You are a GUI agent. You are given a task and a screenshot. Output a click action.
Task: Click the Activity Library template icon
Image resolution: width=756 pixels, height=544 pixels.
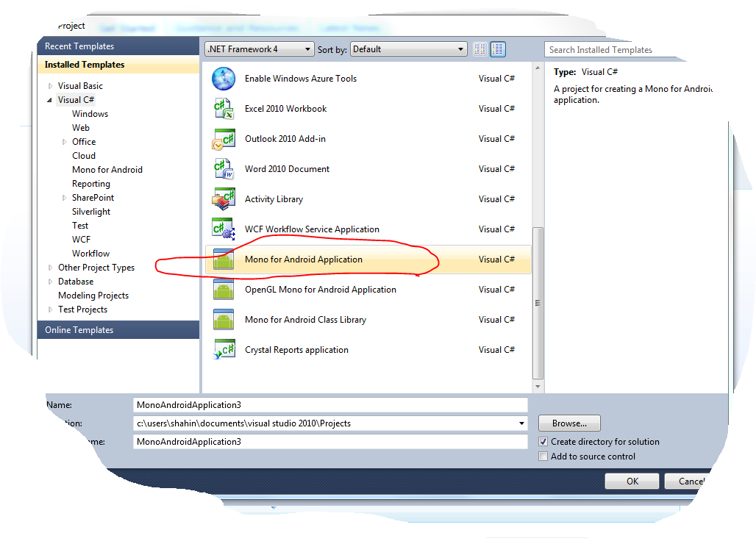tap(224, 199)
